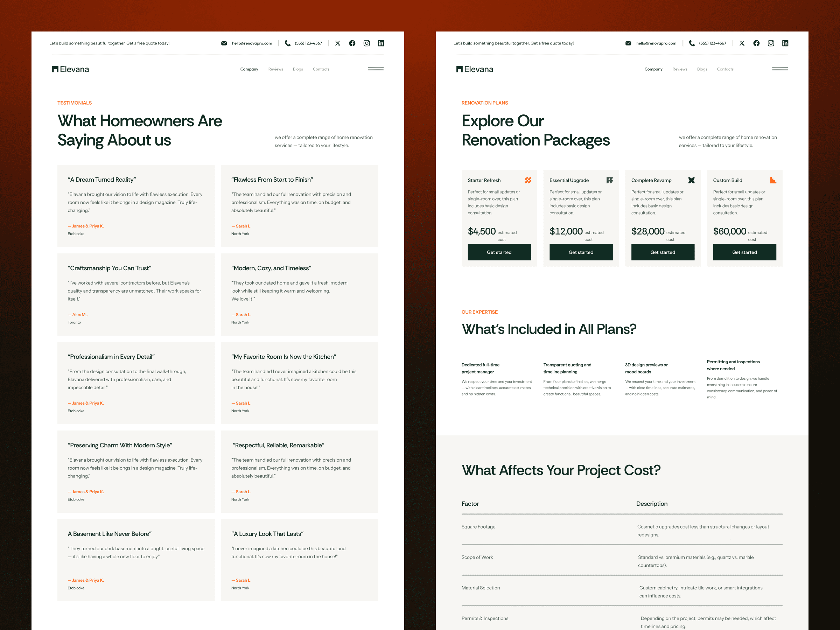Open Reviews nav item on left page
This screenshot has width=840, height=630.
coord(276,69)
